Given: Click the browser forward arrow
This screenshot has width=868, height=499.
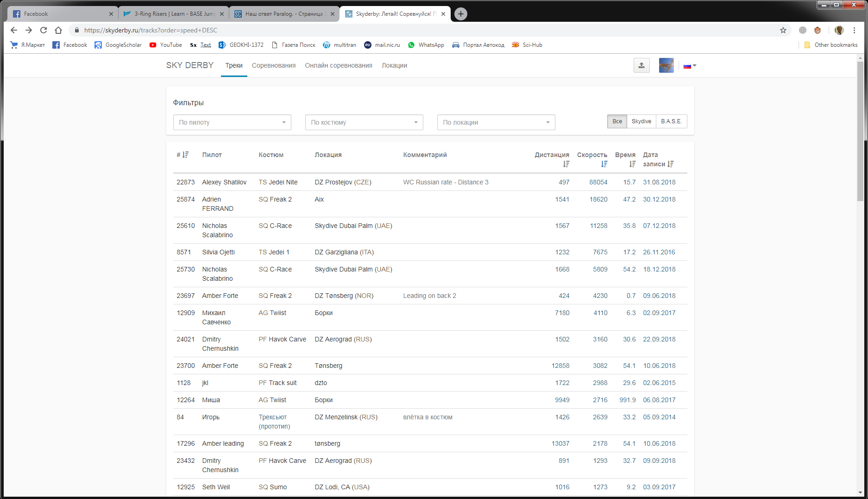Looking at the screenshot, I should pos(29,30).
